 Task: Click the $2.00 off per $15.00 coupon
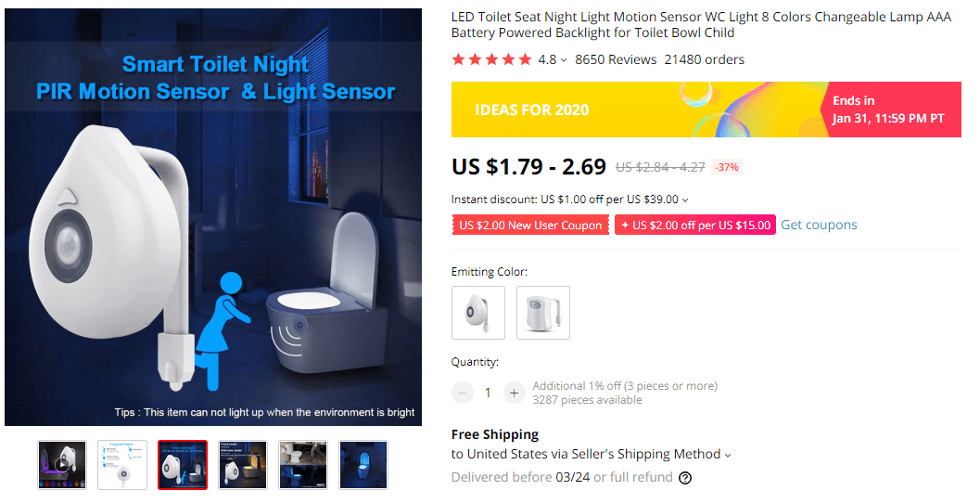click(695, 226)
